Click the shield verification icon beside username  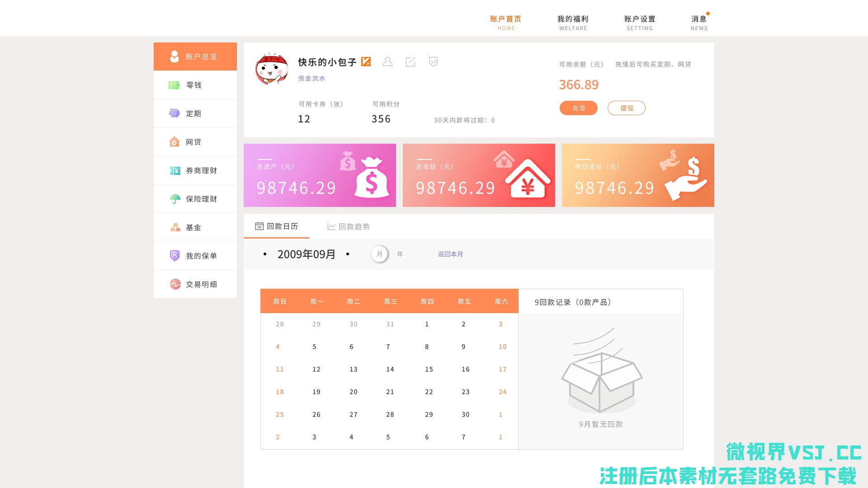(434, 62)
